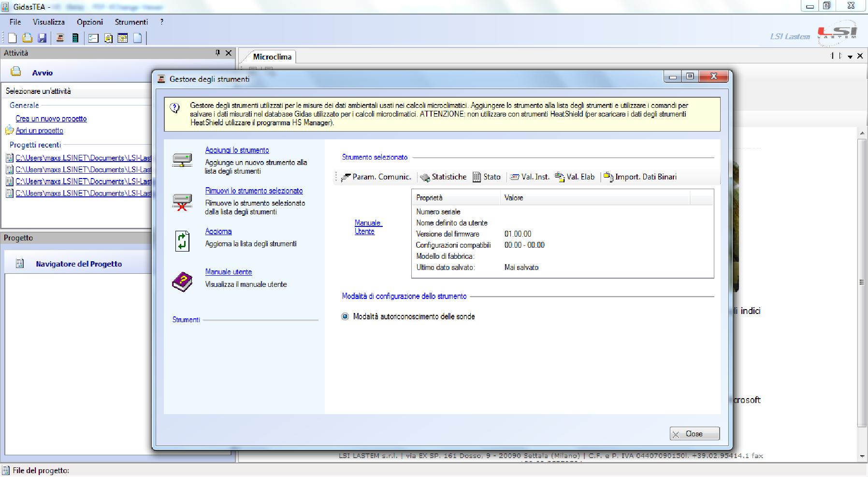Viewport: 868px width, 477px height.
Task: Click the Crea un nuovo progetto link
Action: tap(51, 119)
